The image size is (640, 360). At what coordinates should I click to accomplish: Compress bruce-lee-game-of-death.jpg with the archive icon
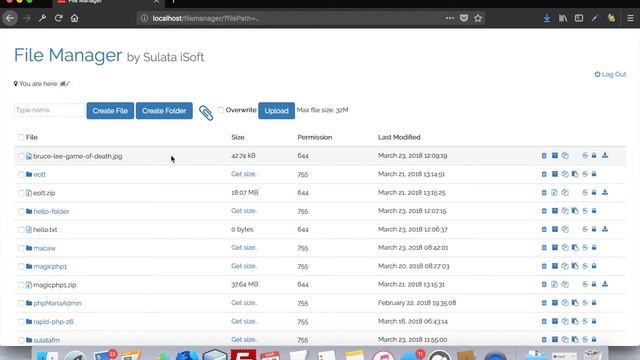(x=555, y=156)
